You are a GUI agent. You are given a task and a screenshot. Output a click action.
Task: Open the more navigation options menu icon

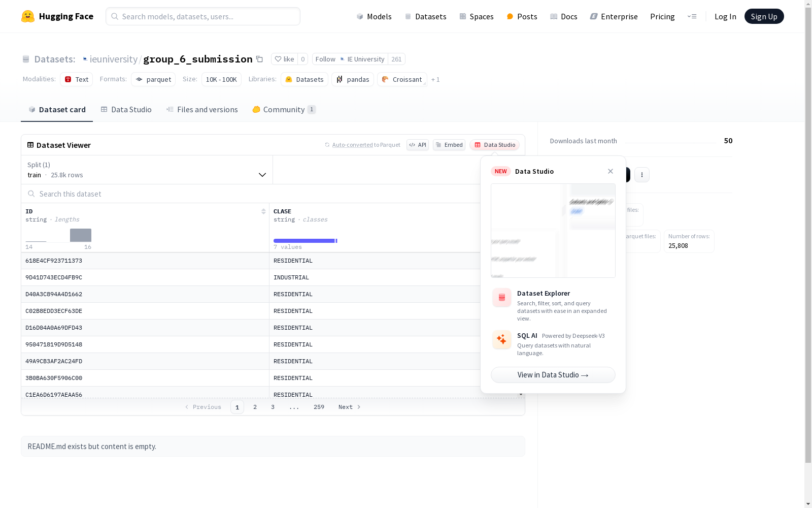point(692,16)
